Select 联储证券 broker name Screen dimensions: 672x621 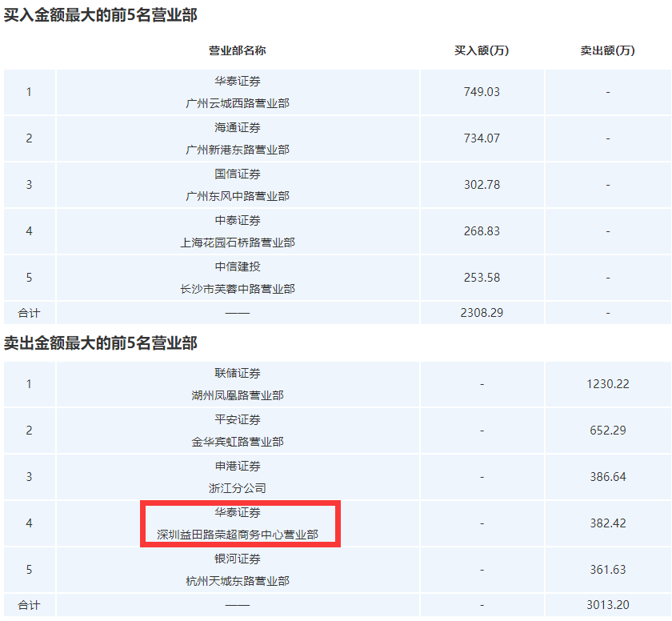pyautogui.click(x=238, y=373)
